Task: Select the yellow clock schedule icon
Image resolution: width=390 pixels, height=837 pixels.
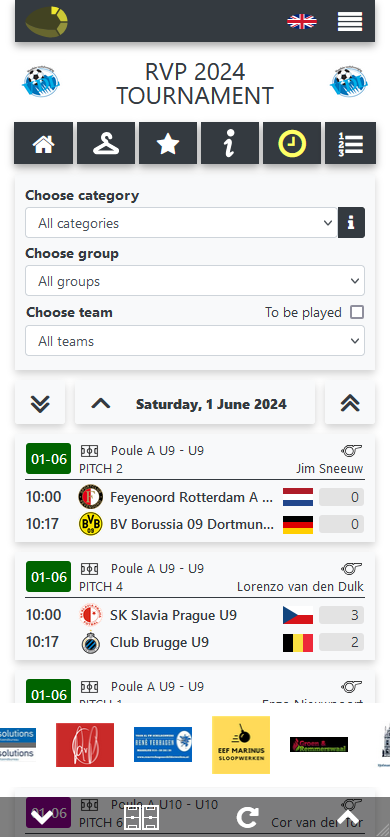Action: coord(292,143)
